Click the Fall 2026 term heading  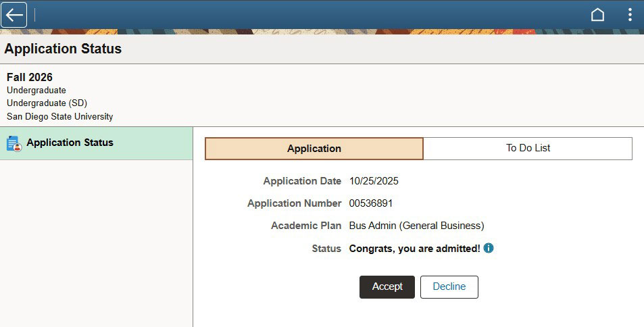click(30, 77)
